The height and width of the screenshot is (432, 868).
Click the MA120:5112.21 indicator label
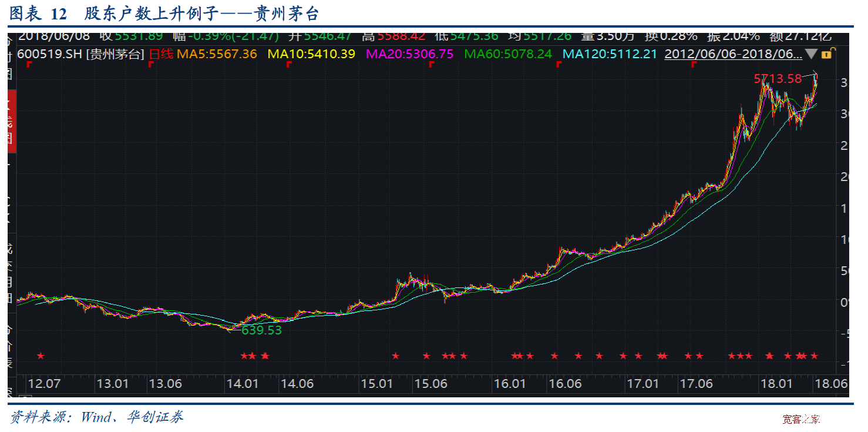(610, 54)
